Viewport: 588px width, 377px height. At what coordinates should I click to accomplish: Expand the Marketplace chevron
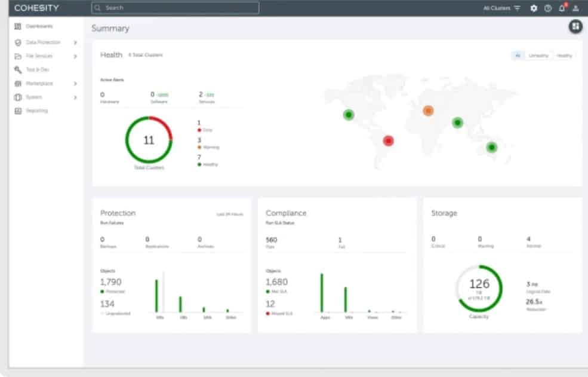point(75,84)
